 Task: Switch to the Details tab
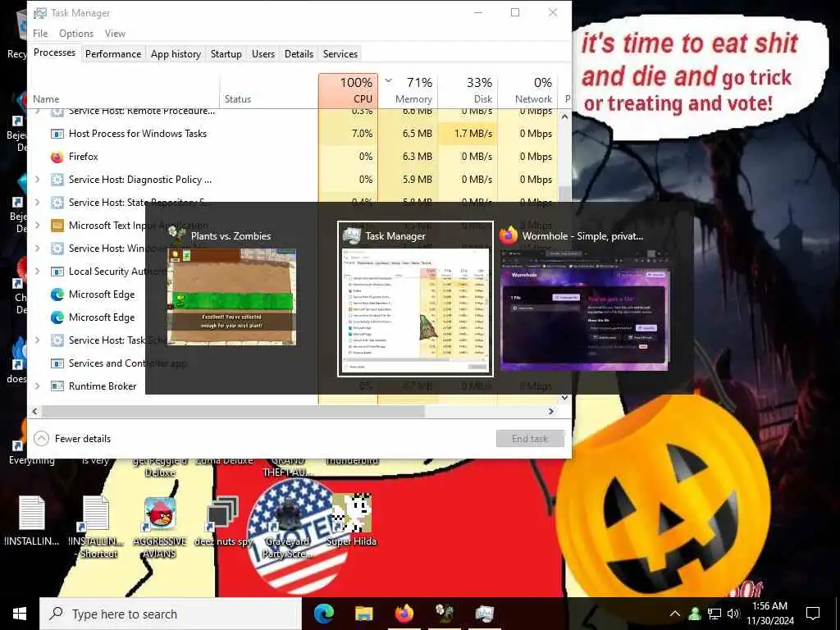(299, 54)
